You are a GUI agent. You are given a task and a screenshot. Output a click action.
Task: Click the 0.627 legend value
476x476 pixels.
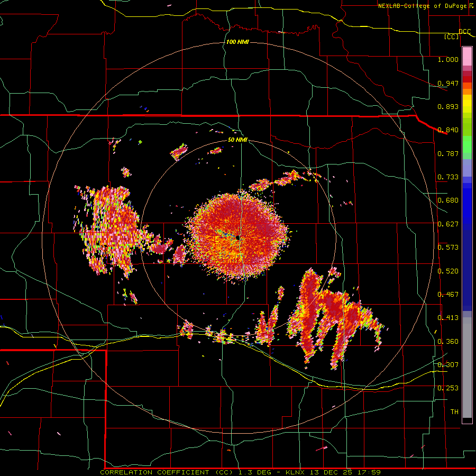pos(448,224)
